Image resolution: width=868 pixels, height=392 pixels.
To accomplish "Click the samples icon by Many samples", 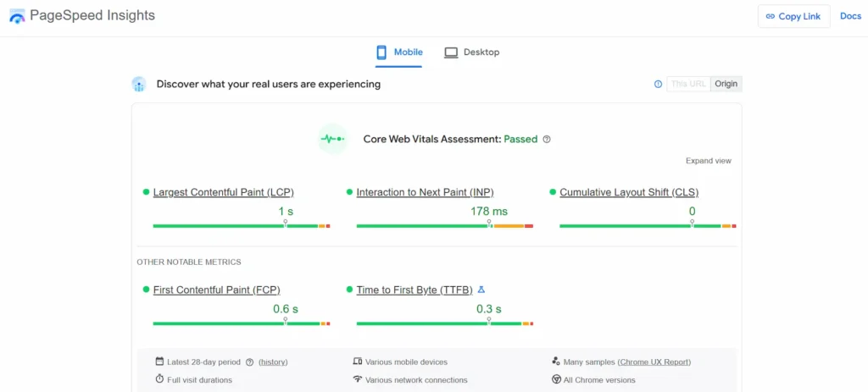I will click(556, 362).
